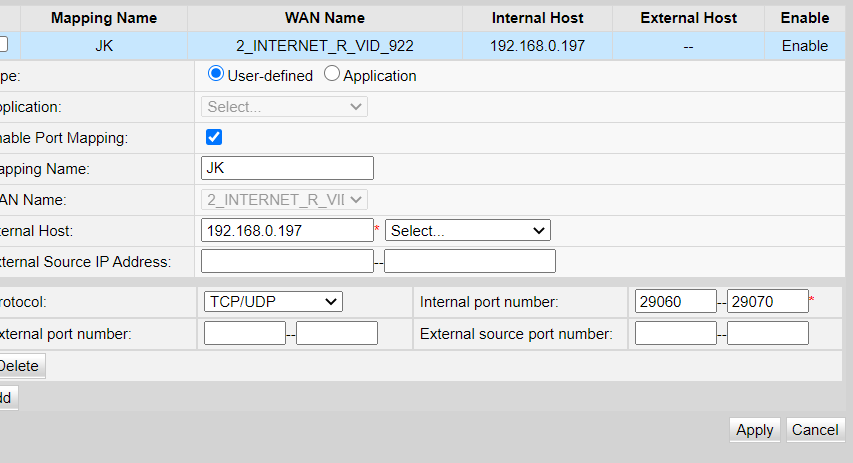Viewport: 853px width, 463px height.
Task: Select the Application radio button
Action: click(x=332, y=75)
